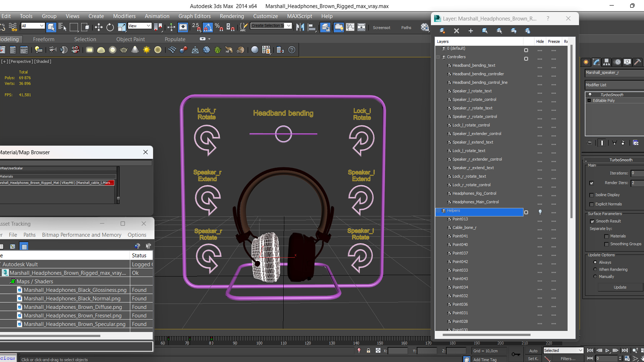Click the TurboSmooth Update button
The height and width of the screenshot is (362, 644).
coord(620,287)
